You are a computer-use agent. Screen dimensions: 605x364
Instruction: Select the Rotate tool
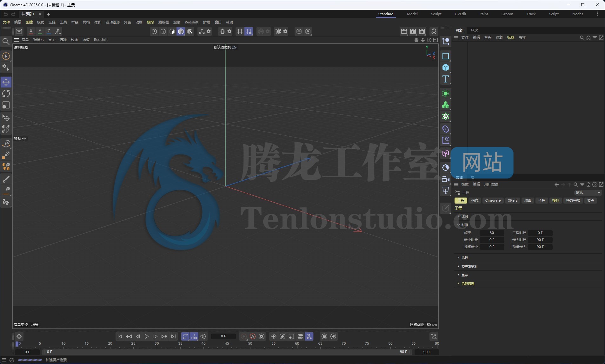tap(6, 94)
